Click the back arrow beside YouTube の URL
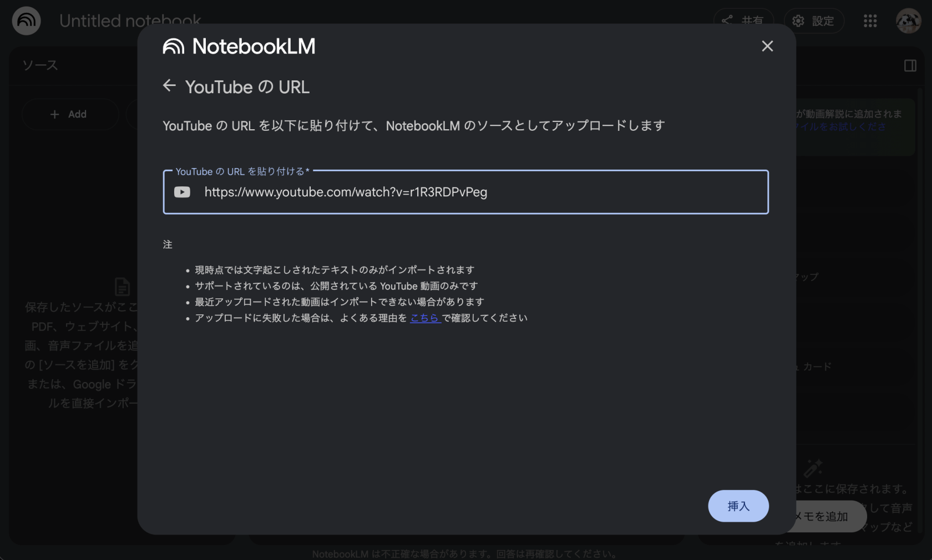932x560 pixels. point(169,86)
